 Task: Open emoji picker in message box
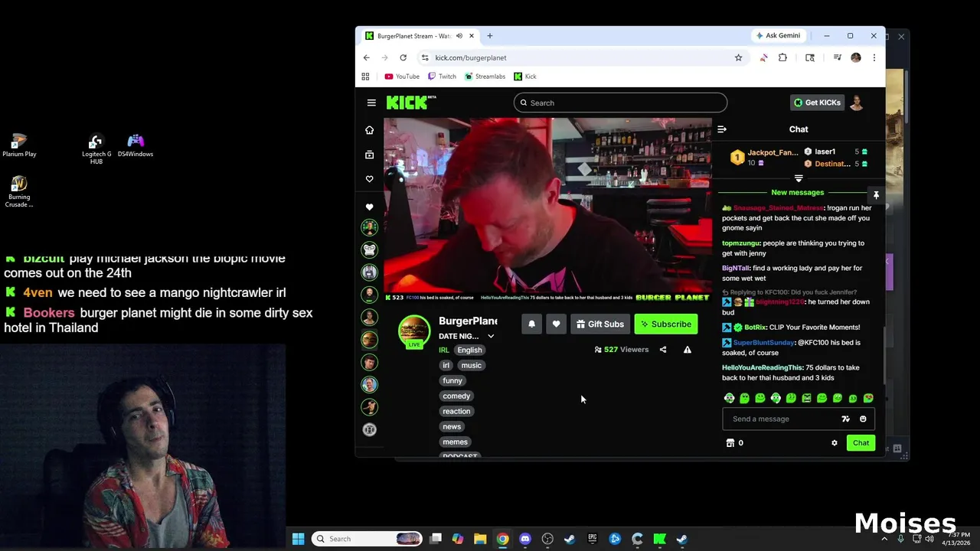coord(863,419)
